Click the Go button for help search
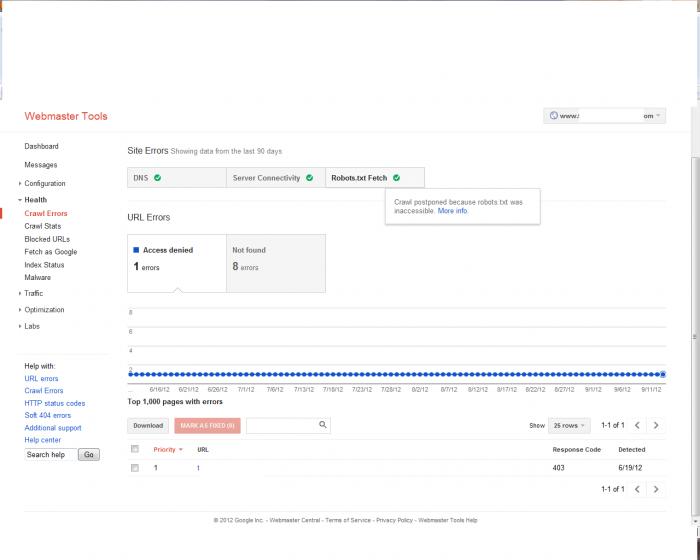700x560 pixels. click(89, 455)
